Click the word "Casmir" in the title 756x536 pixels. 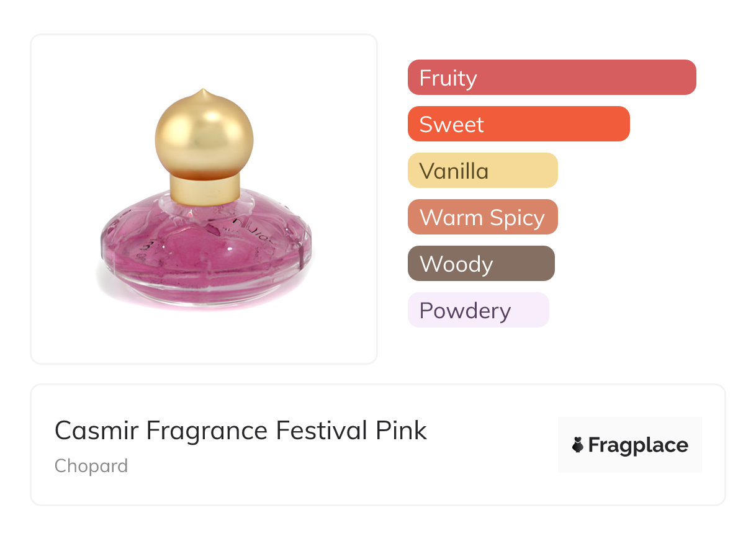click(x=96, y=431)
